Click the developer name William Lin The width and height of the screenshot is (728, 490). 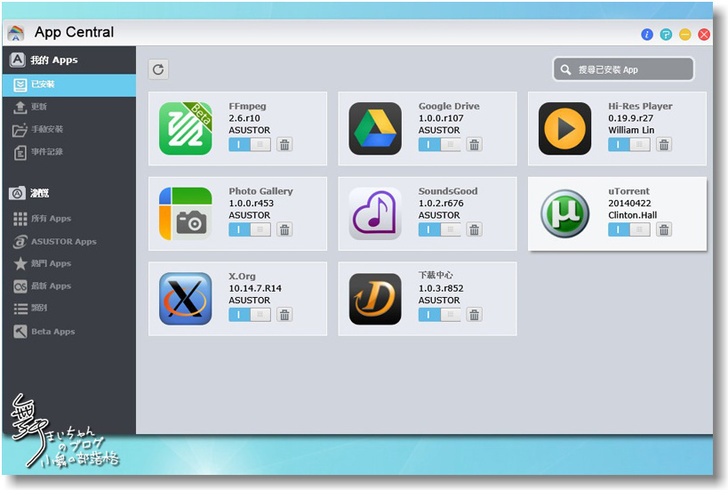(x=631, y=131)
